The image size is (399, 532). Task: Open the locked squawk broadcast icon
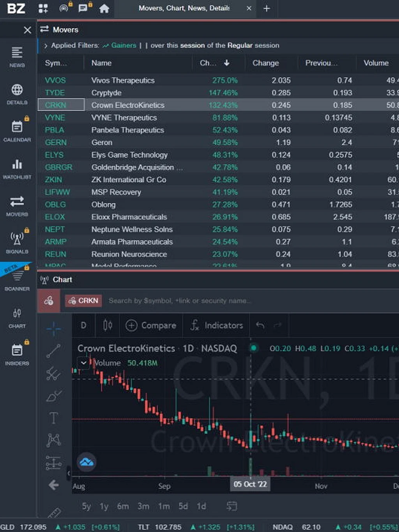click(x=65, y=8)
